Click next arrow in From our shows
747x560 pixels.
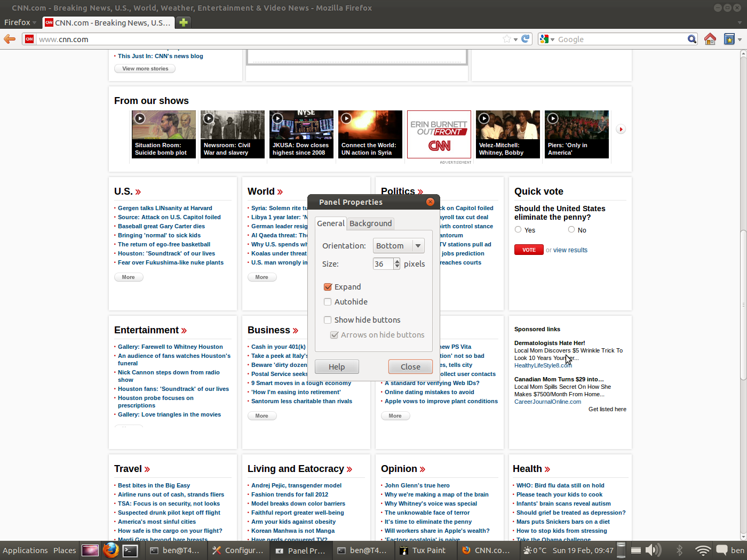point(621,129)
